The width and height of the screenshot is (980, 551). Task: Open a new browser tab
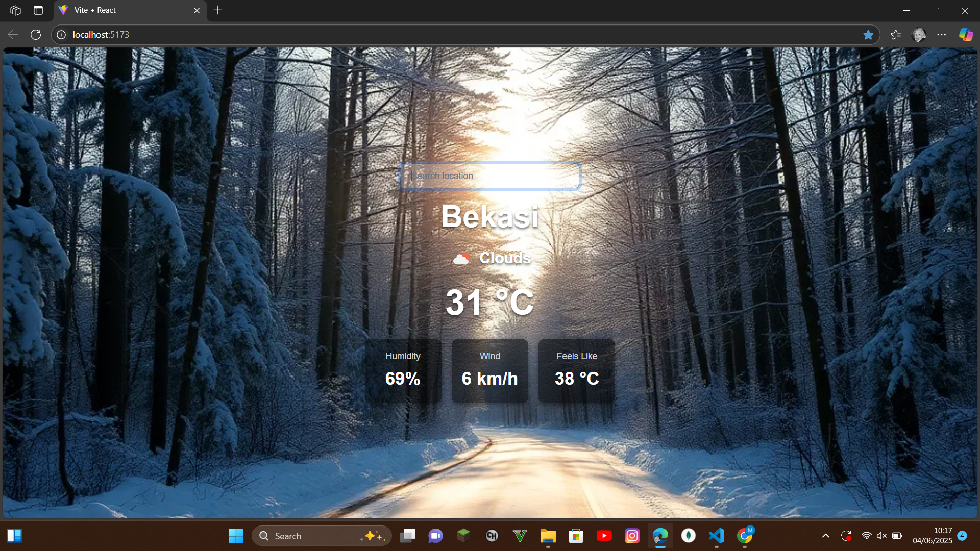[x=218, y=10]
